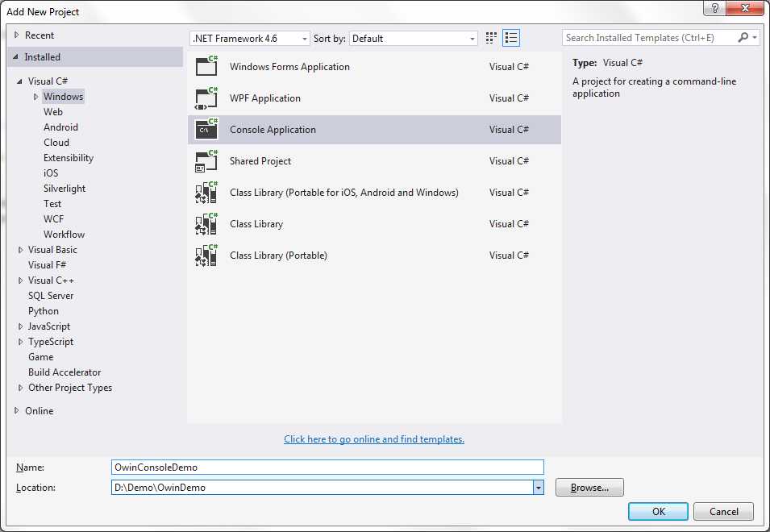Select Game in the tree

[41, 357]
